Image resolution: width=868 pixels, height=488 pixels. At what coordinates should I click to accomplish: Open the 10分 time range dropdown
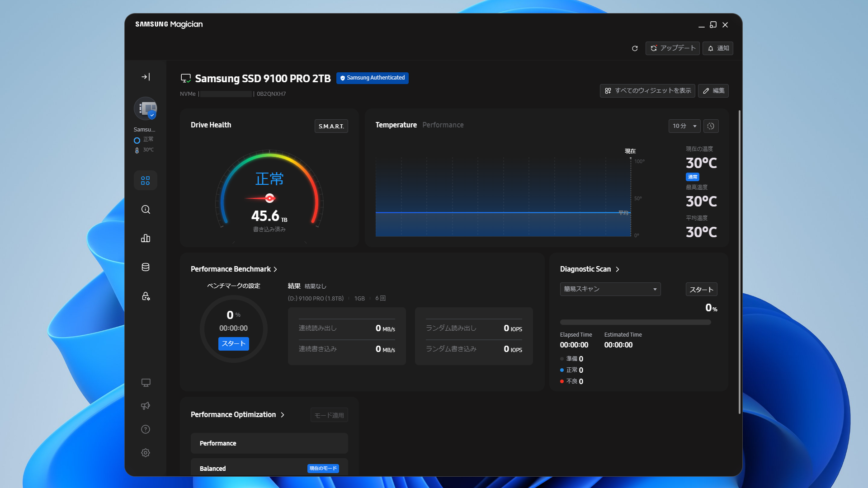[x=684, y=126]
